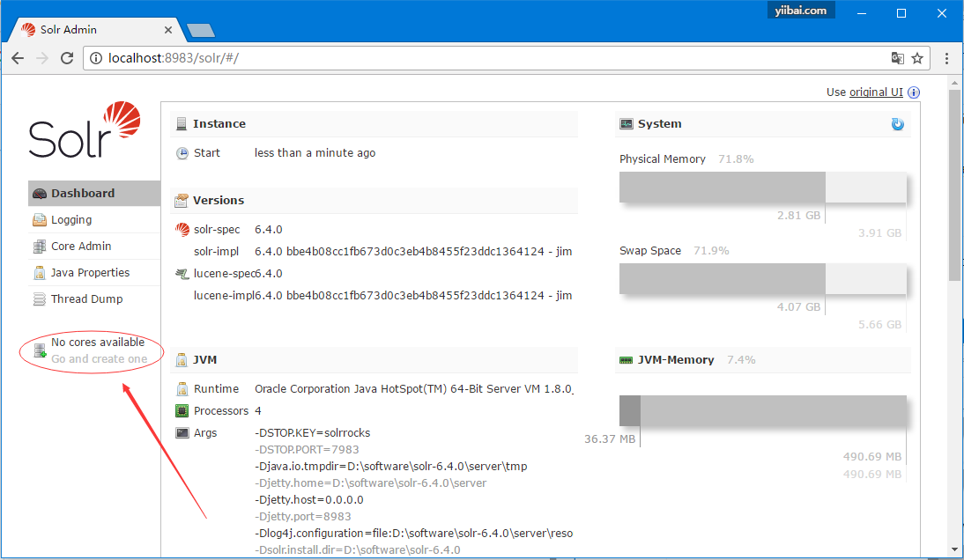Click the address bar URL field
The image size is (964, 560).
tap(485, 58)
